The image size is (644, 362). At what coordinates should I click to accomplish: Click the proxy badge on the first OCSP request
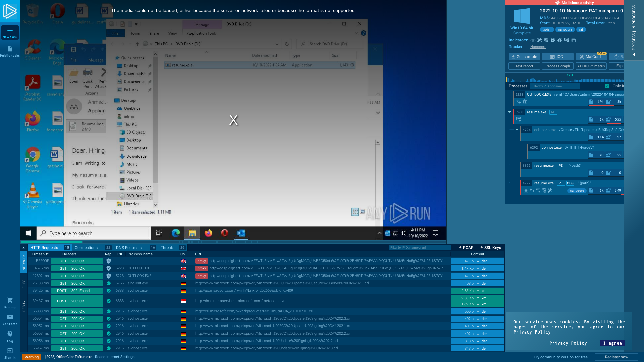click(x=202, y=261)
